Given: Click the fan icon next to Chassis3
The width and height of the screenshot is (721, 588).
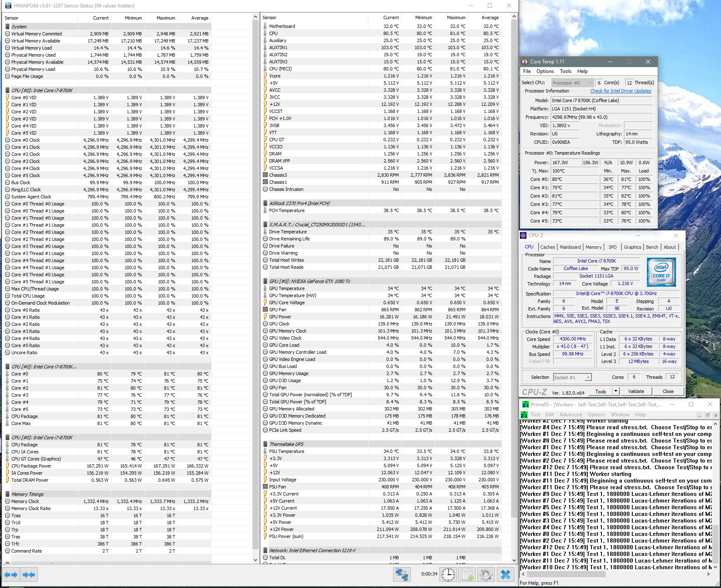Looking at the screenshot, I should click(x=265, y=175).
